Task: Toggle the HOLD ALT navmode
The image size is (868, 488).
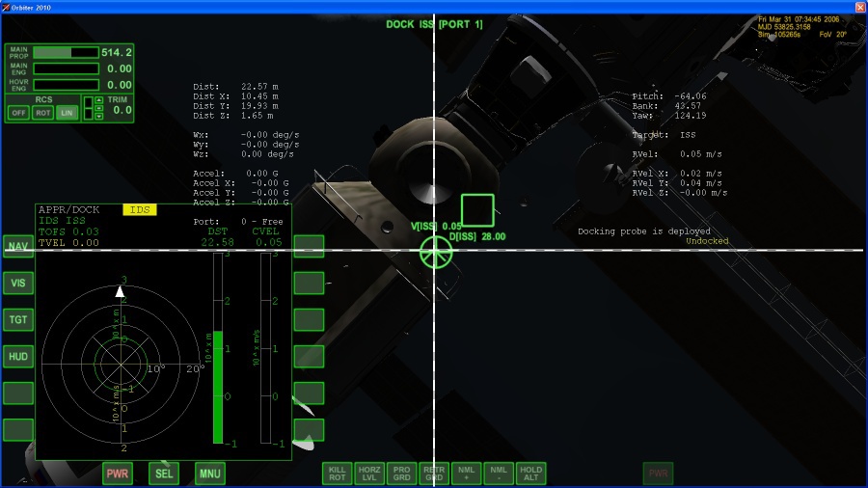Action: [530, 474]
